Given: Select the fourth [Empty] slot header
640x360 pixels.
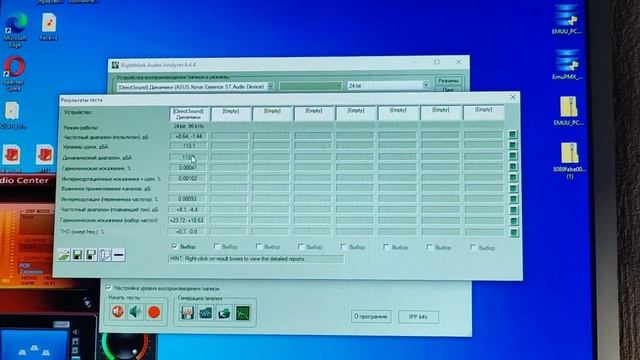Looking at the screenshot, I should 314,113.
